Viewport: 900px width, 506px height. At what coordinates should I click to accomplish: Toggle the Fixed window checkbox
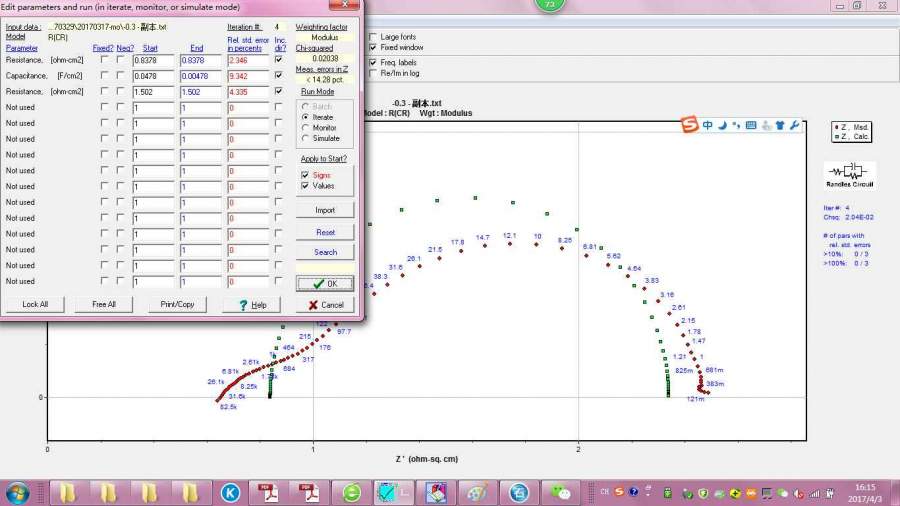click(373, 48)
